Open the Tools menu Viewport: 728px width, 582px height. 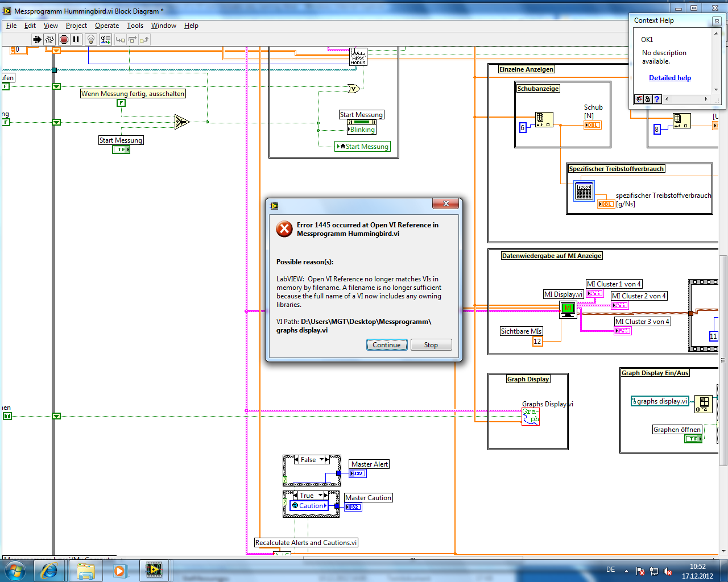[135, 26]
